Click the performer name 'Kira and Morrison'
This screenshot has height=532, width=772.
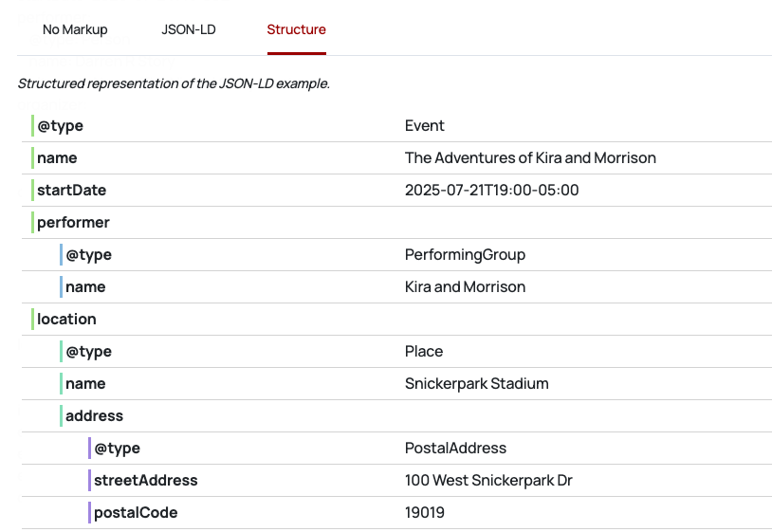point(465,287)
